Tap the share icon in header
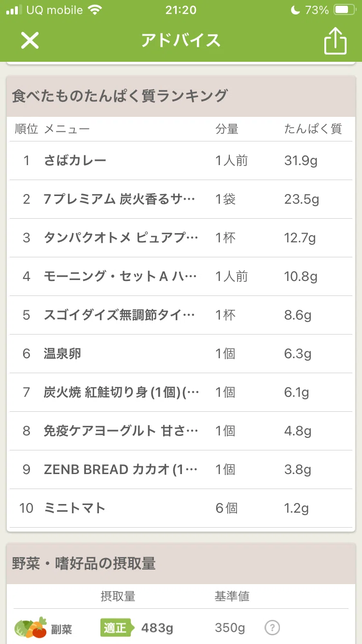362x644 pixels. [x=335, y=41]
